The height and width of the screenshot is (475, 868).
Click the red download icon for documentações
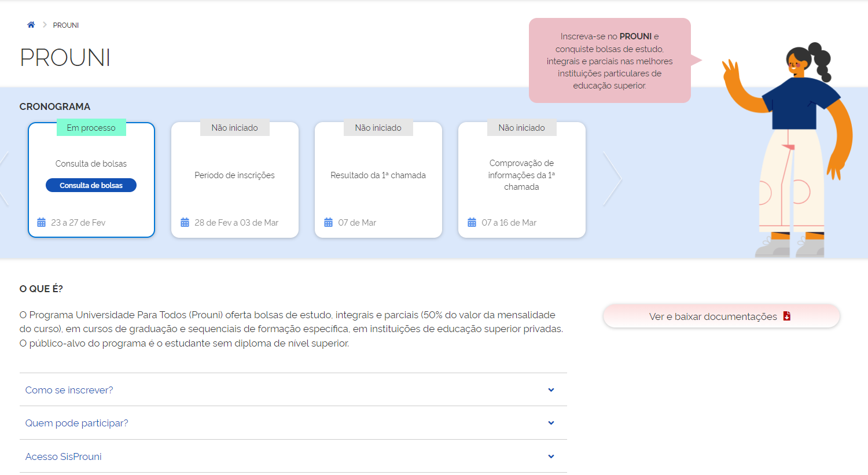(787, 316)
